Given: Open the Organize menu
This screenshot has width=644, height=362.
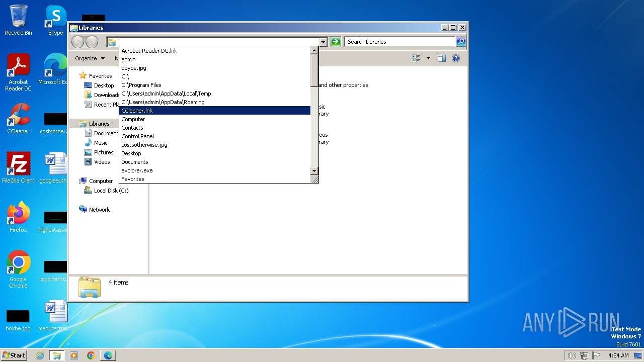Looking at the screenshot, I should pyautogui.click(x=90, y=58).
